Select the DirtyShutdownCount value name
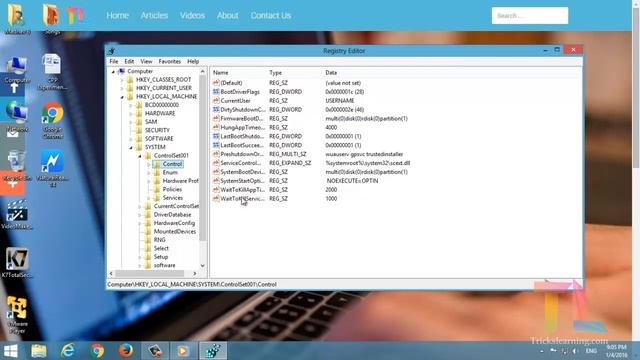The width and height of the screenshot is (640, 360). tap(242, 110)
